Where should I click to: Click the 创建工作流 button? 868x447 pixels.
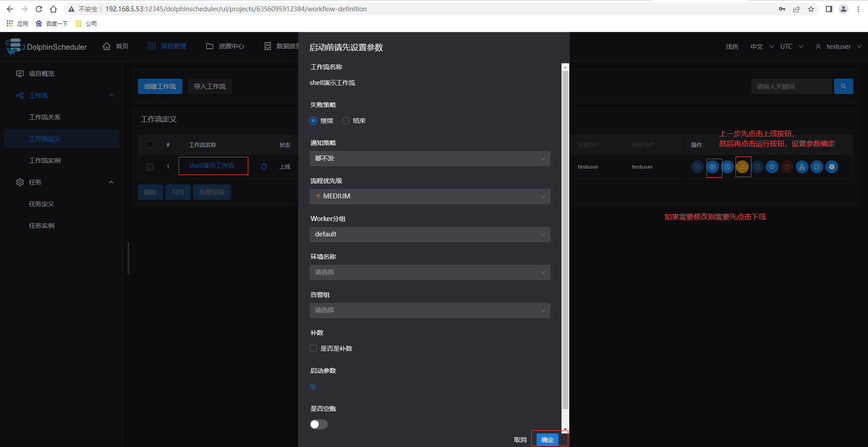click(x=160, y=86)
